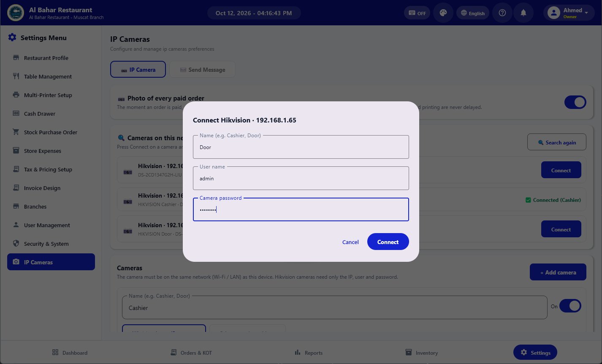Open the theme palette icon
This screenshot has width=602, height=364.
443,13
